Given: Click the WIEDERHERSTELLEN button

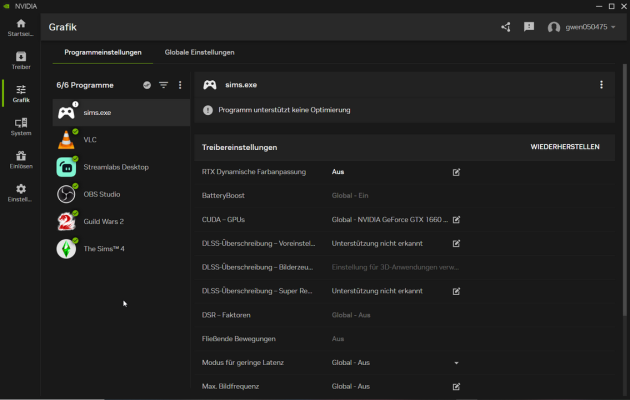Looking at the screenshot, I should [565, 147].
